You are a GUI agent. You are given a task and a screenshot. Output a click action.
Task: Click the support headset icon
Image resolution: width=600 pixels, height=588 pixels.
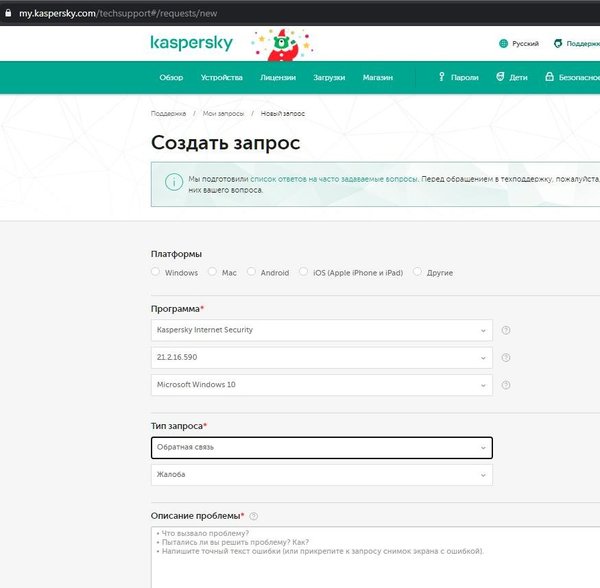pyautogui.click(x=558, y=44)
